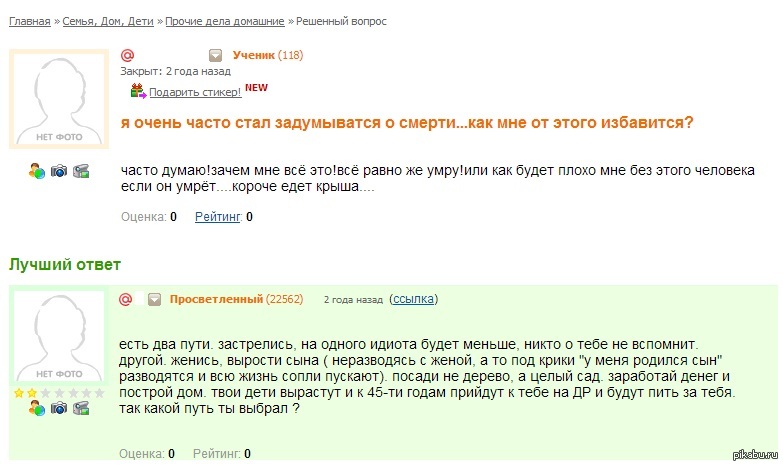Screen dimensions: 783x466
Task: Click the @ icon beside Просветленный
Action: tap(126, 299)
